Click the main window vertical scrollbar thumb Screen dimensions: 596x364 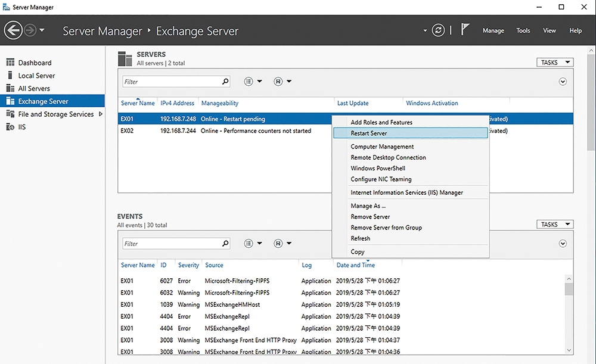click(591, 102)
